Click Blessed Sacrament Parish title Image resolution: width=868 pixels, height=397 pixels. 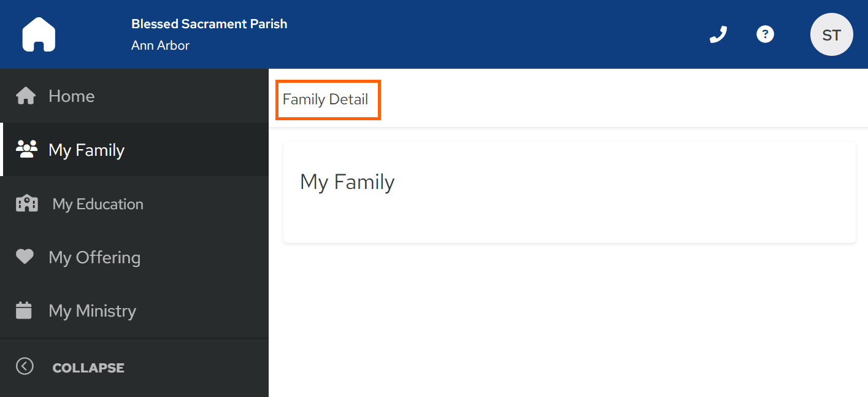coord(209,24)
